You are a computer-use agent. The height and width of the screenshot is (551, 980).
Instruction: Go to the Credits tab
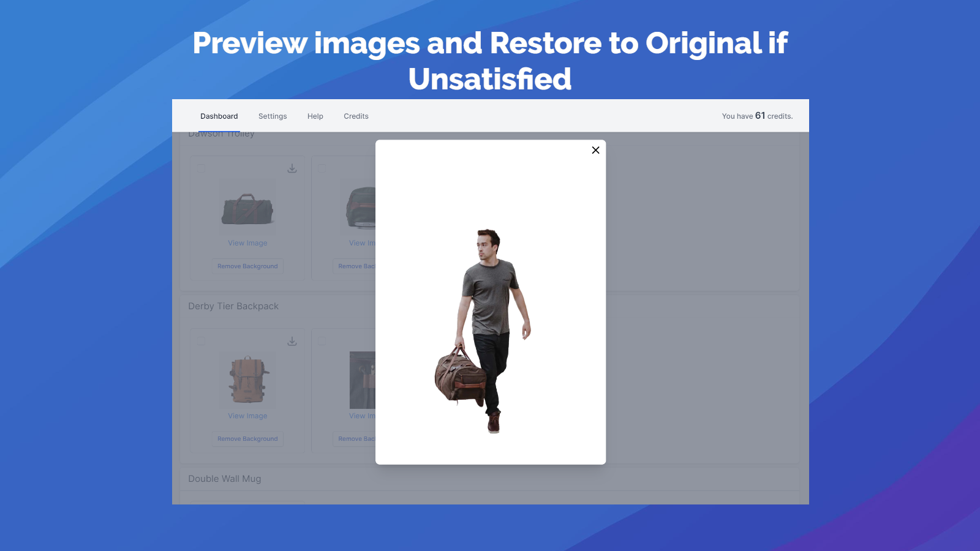coord(356,116)
